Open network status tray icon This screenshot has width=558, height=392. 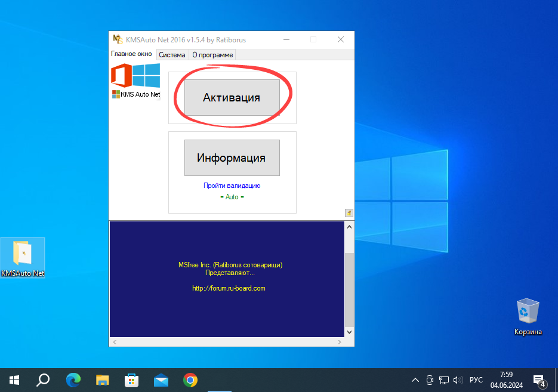(x=444, y=380)
